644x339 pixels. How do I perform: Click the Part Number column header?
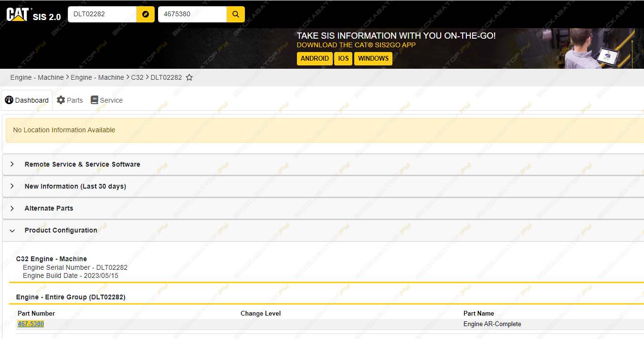[x=36, y=314]
